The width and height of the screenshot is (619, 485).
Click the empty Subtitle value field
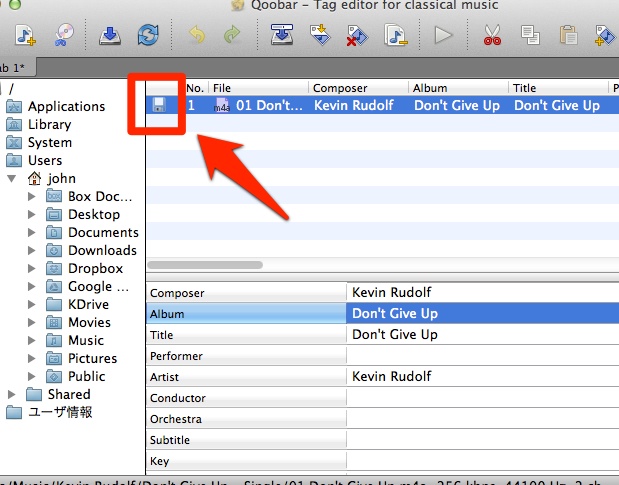(x=482, y=440)
